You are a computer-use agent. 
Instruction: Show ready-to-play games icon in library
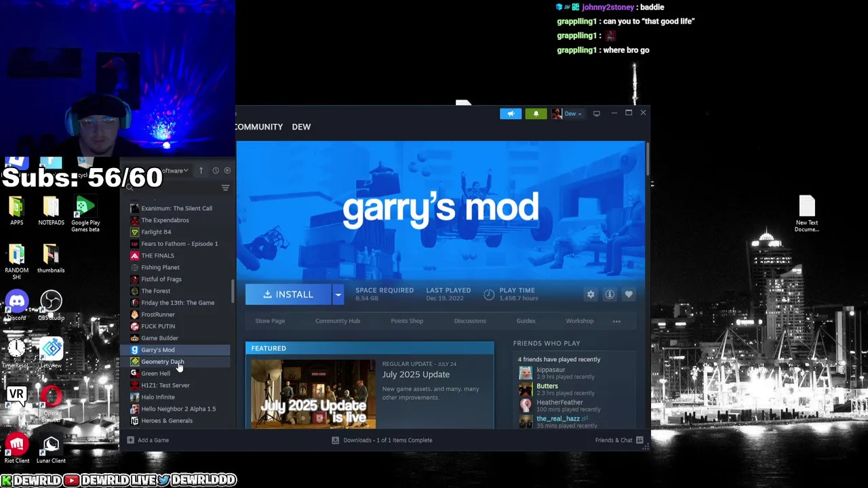227,171
